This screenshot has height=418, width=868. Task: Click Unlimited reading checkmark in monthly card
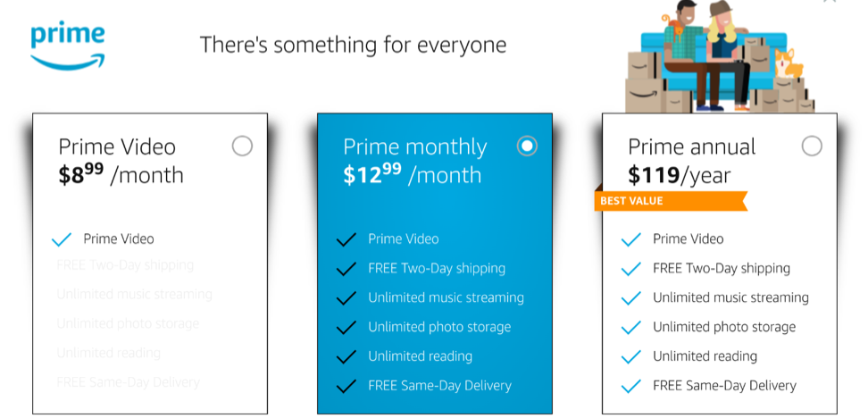click(x=346, y=356)
